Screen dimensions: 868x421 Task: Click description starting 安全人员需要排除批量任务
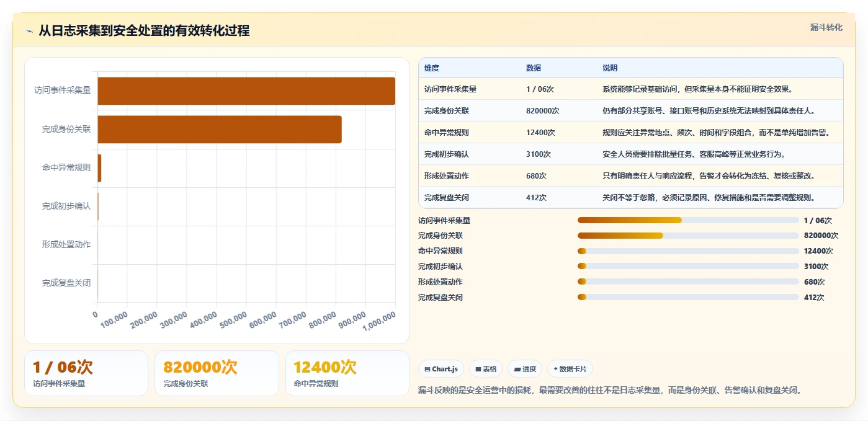[695, 154]
